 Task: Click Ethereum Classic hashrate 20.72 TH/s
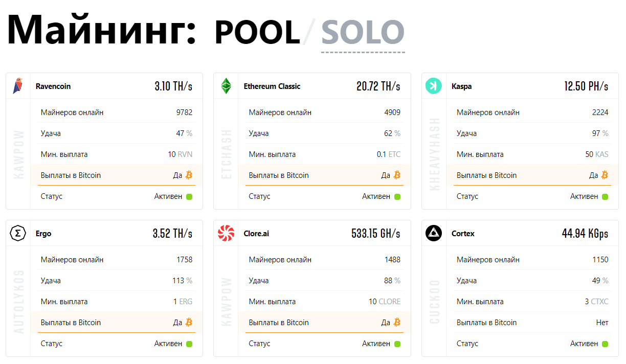pos(378,86)
